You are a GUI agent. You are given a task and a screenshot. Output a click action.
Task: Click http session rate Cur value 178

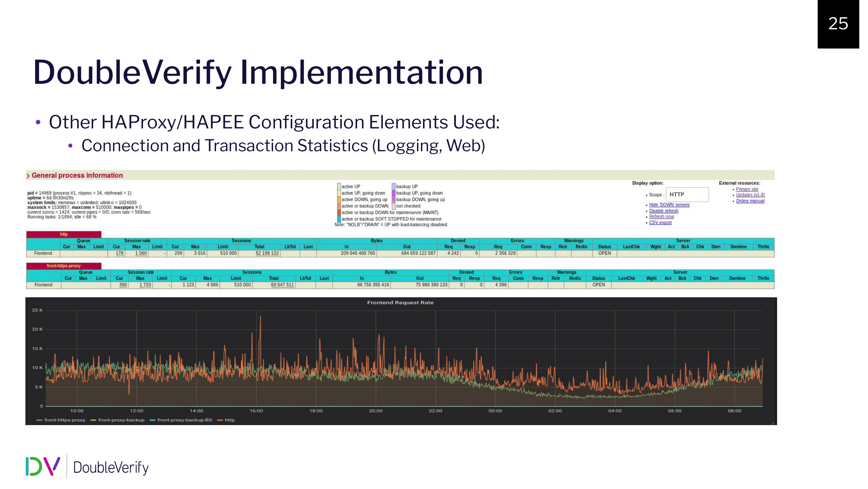pyautogui.click(x=120, y=253)
